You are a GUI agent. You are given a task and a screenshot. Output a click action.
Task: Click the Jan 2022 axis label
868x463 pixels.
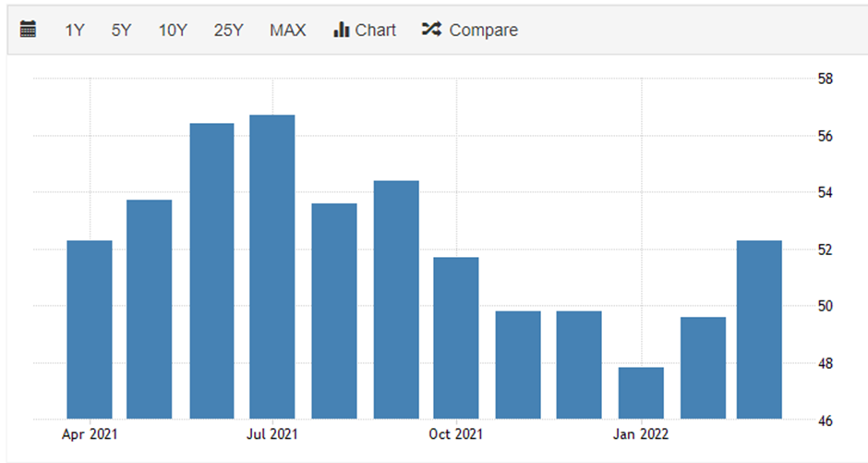coord(641,433)
